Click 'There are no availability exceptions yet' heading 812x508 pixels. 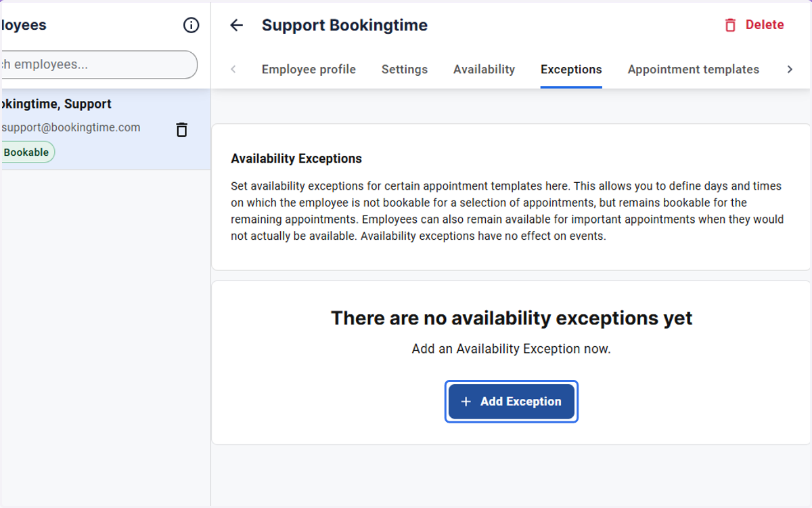pos(512,318)
